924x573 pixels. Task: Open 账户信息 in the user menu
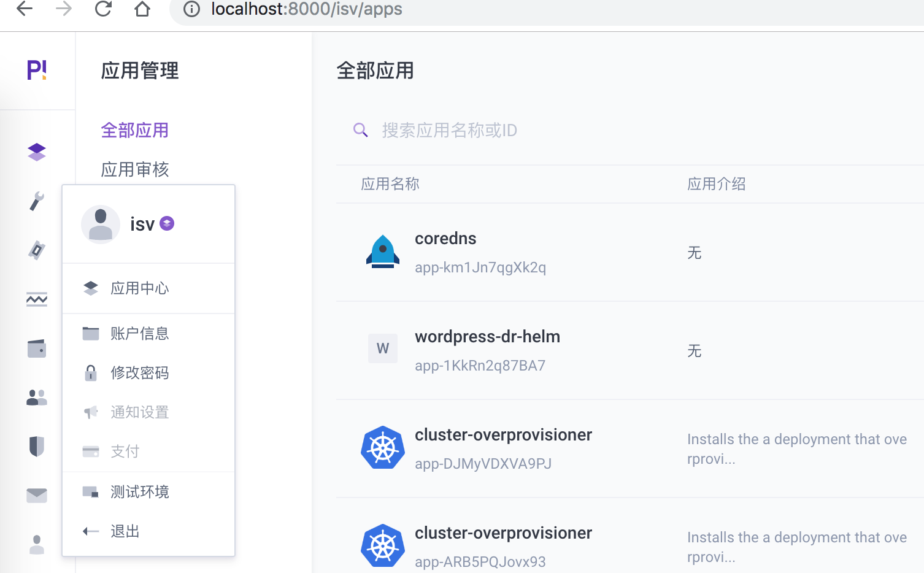(x=139, y=333)
